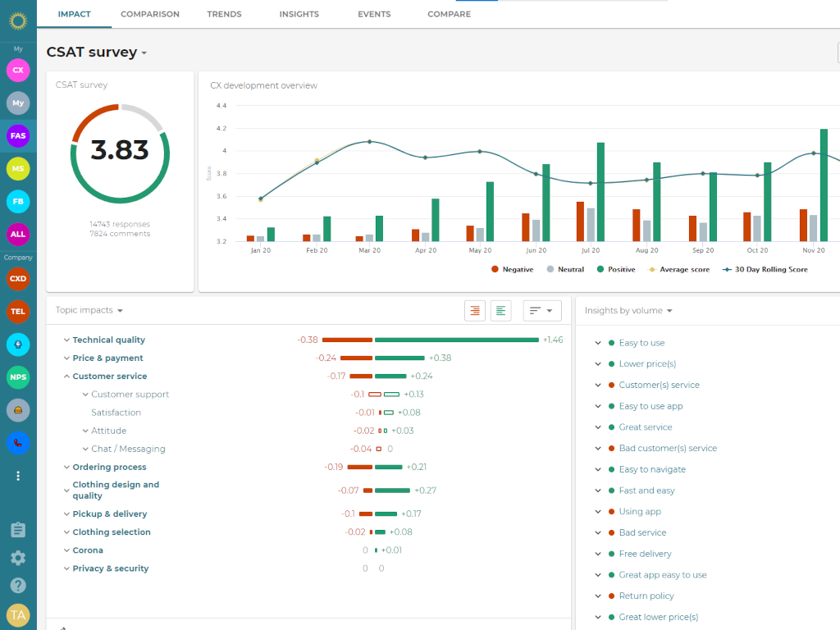Image resolution: width=840 pixels, height=630 pixels.
Task: Toggle red negative impact alignment button
Action: [475, 311]
